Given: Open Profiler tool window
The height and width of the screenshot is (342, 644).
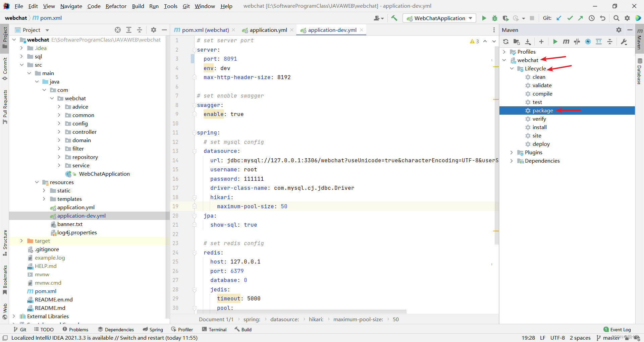Looking at the screenshot, I should pos(182,330).
